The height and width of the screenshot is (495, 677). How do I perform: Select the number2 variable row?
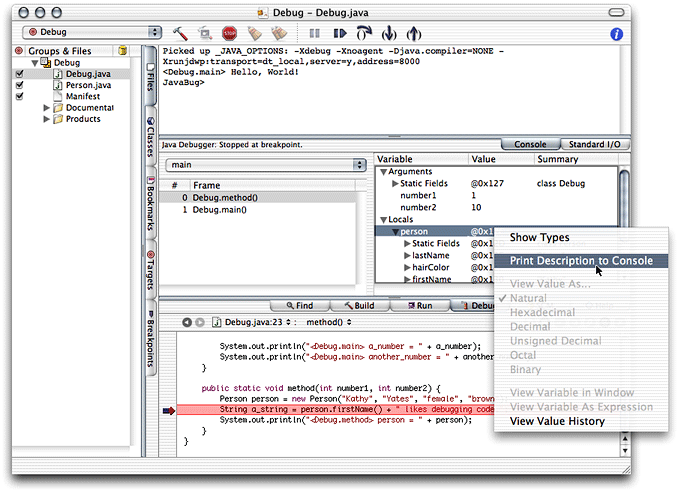[497, 208]
